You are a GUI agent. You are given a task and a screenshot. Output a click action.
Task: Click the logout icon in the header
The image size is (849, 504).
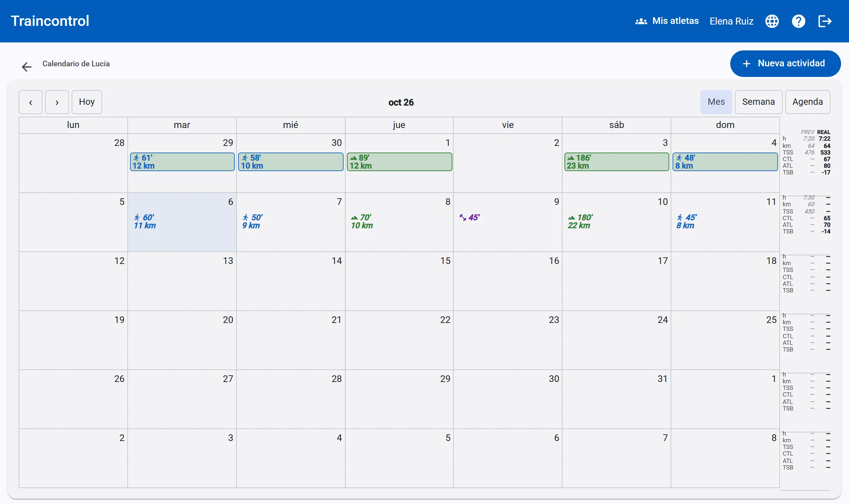tap(825, 21)
